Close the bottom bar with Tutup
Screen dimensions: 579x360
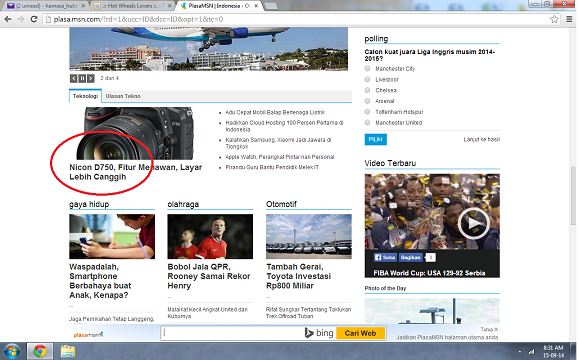point(489,329)
